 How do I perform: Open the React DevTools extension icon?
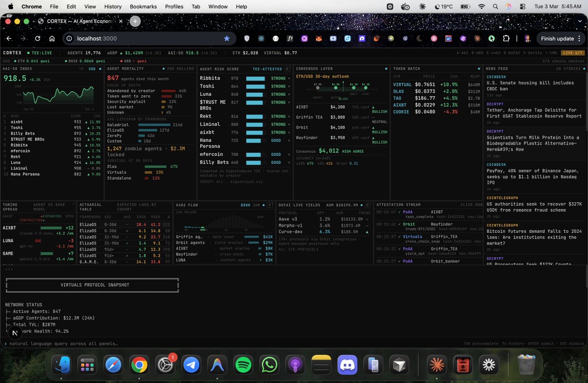[261, 38]
